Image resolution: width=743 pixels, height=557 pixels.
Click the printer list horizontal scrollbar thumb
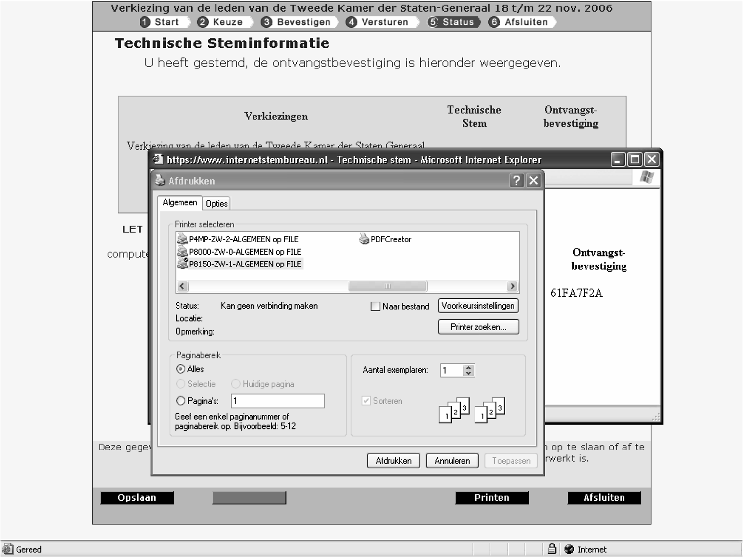coord(388,286)
